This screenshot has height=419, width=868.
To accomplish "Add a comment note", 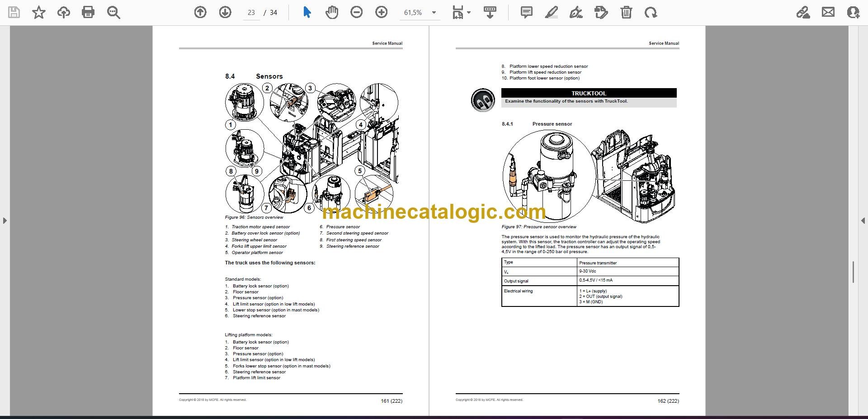I will [x=527, y=12].
